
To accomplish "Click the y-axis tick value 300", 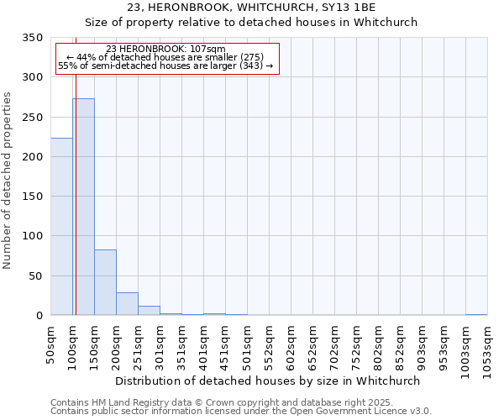I will coord(33,77).
